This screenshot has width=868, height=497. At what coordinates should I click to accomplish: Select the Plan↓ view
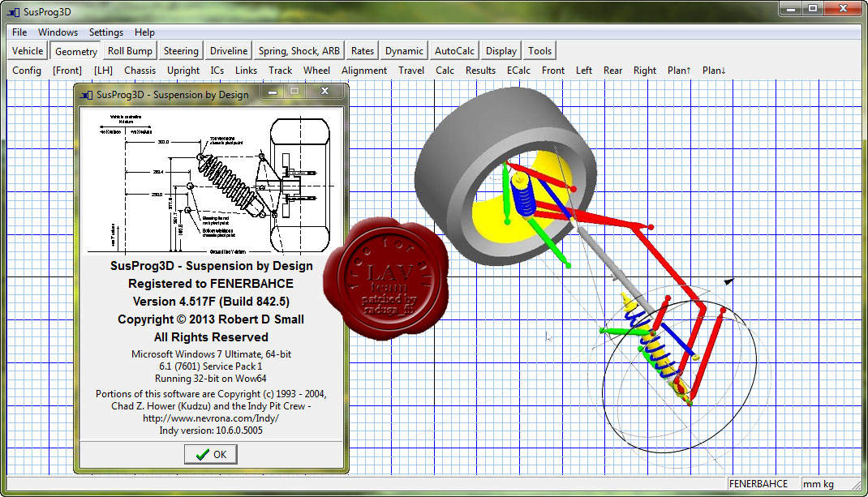coord(714,71)
